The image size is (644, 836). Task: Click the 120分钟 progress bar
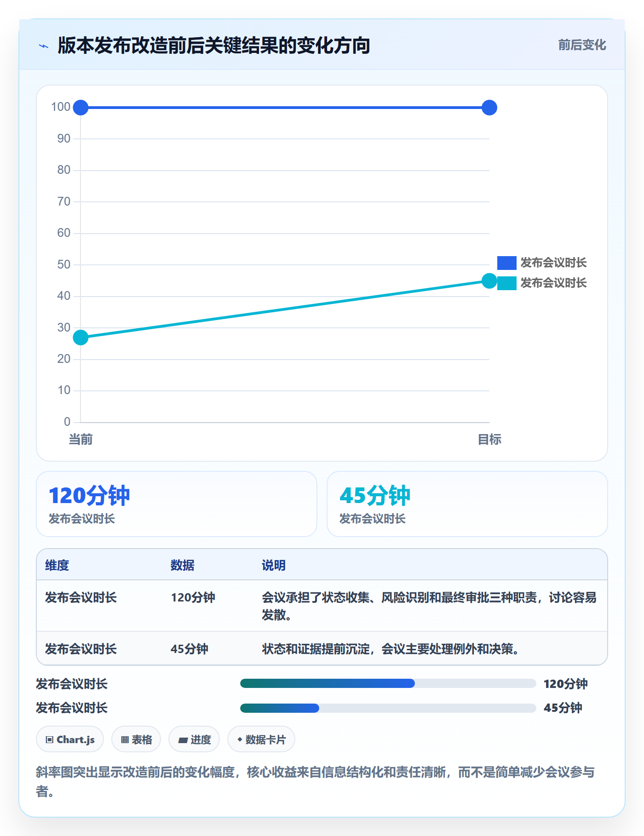pyautogui.click(x=388, y=683)
